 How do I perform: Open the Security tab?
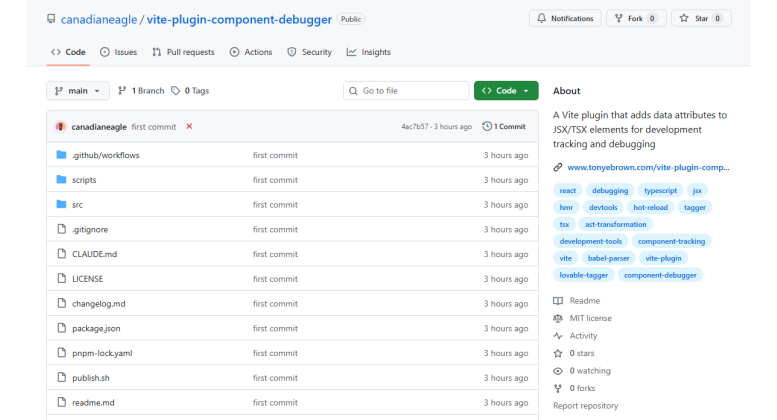pyautogui.click(x=310, y=52)
